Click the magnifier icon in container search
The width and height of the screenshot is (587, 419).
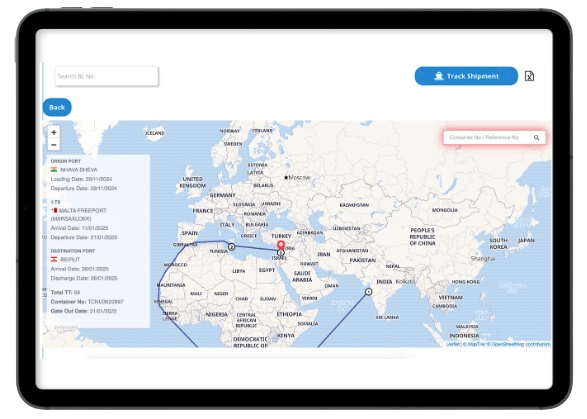click(536, 138)
